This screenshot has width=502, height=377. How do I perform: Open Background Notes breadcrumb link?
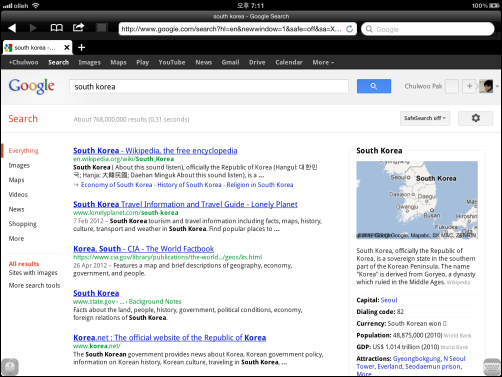(x=155, y=302)
